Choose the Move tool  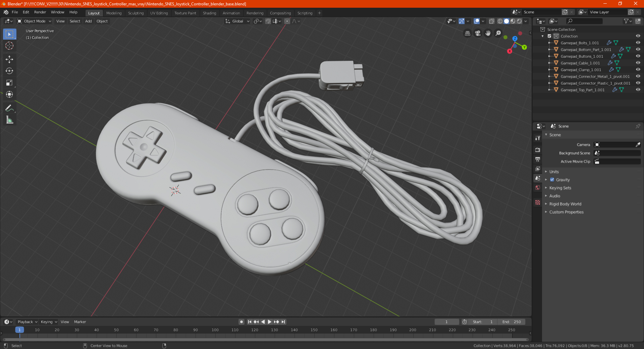[9, 59]
